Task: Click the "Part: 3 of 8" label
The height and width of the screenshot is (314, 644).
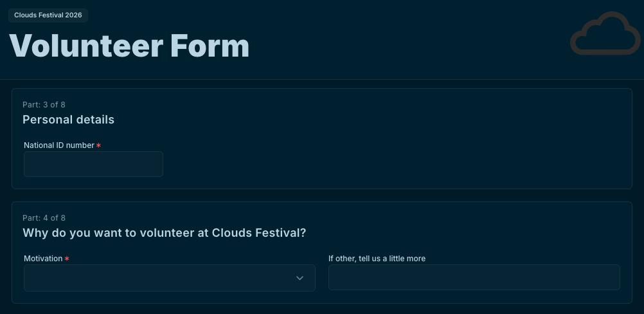Action: [x=44, y=104]
